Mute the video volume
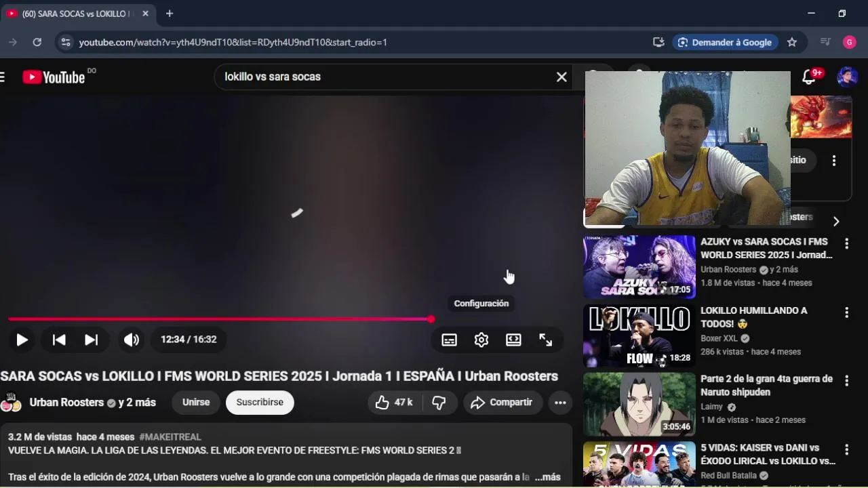 pos(131,340)
